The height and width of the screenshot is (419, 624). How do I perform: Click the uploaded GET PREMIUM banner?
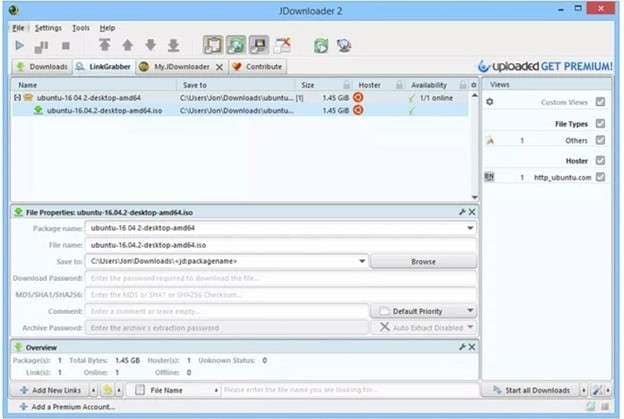pyautogui.click(x=545, y=66)
